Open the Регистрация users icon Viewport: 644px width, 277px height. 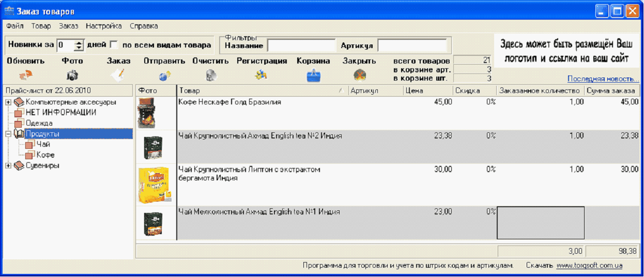pyautogui.click(x=261, y=75)
